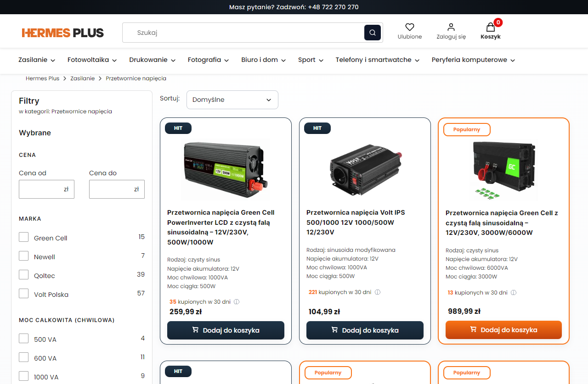
Task: Check the 500 VA power filter
Action: coord(23,339)
